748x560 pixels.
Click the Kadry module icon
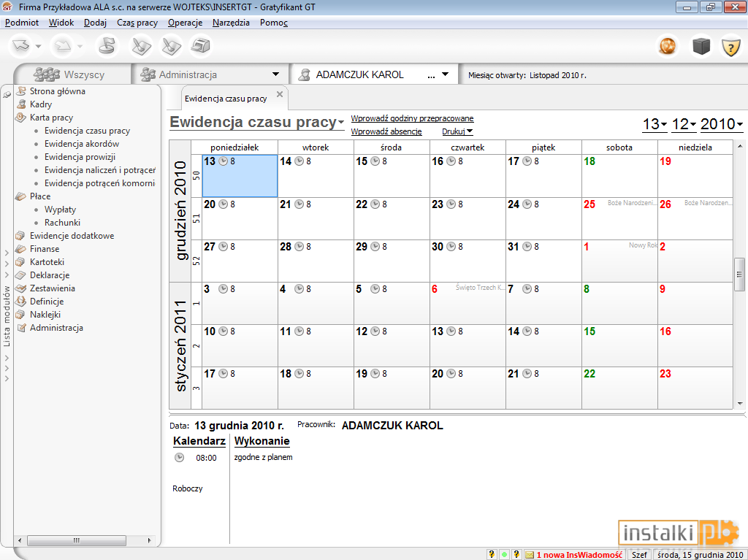(x=21, y=104)
